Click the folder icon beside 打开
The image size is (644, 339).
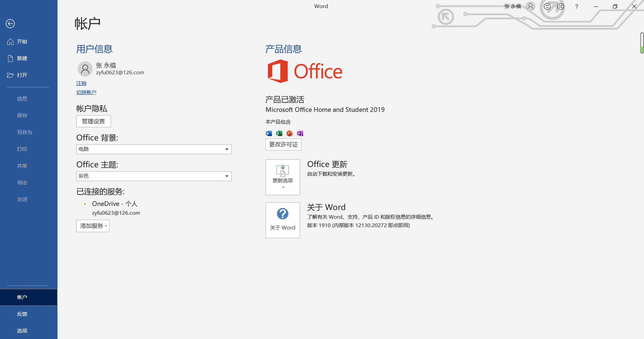point(10,75)
